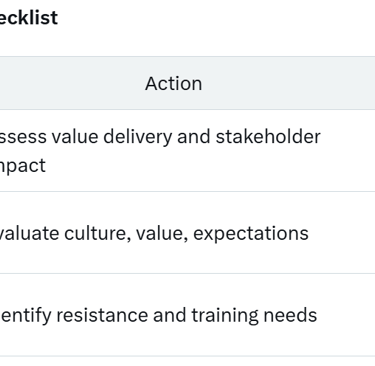The height and width of the screenshot is (366, 375).
Task: Click the value delivery and stakeholder row
Action: coord(187,151)
